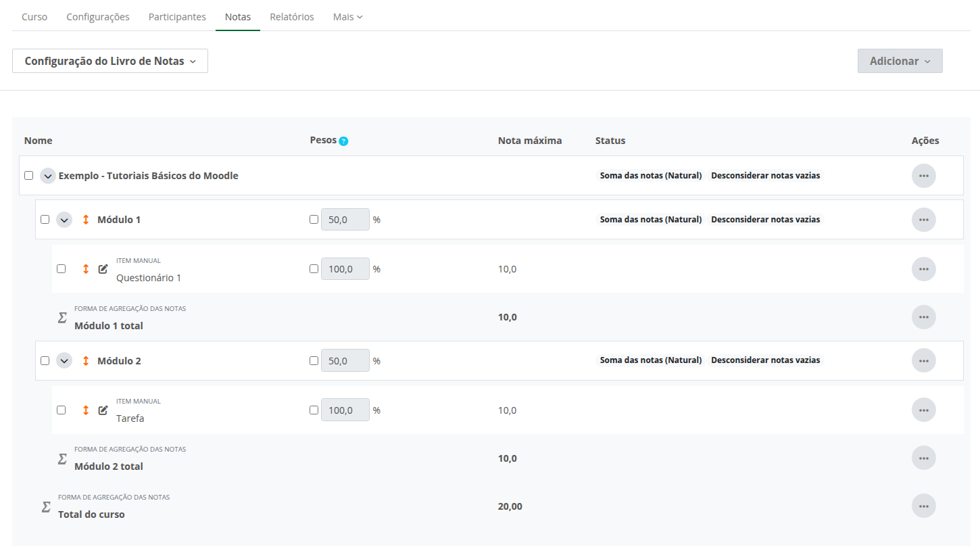Click the move icon for Módulo 1
Viewport: 980px width, 553px height.
pyautogui.click(x=86, y=220)
